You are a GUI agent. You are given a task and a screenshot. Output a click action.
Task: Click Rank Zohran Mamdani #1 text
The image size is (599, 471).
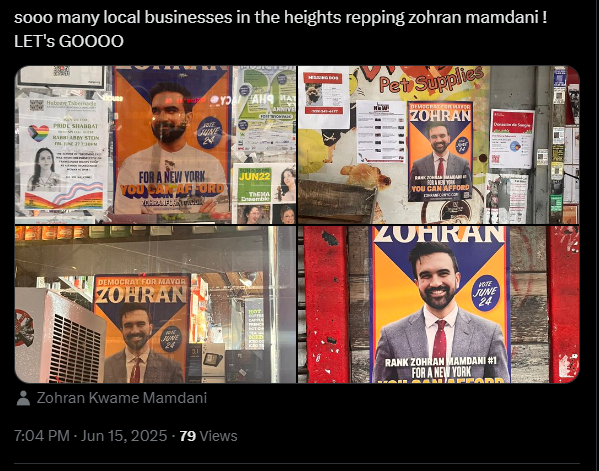click(x=440, y=361)
